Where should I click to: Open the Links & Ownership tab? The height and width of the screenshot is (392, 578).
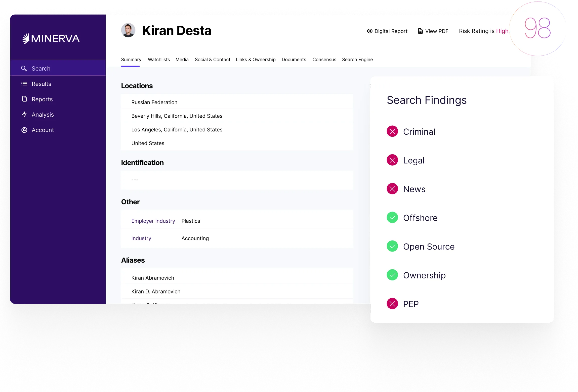click(256, 60)
